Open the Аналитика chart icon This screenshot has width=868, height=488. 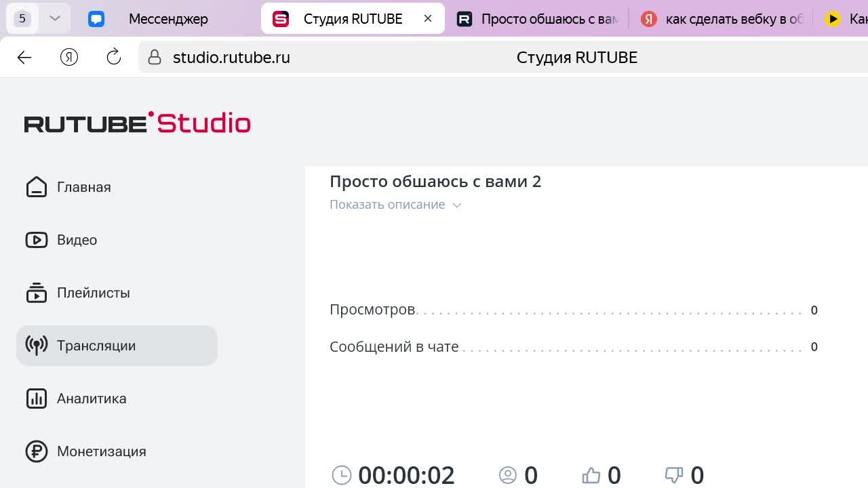pos(37,399)
